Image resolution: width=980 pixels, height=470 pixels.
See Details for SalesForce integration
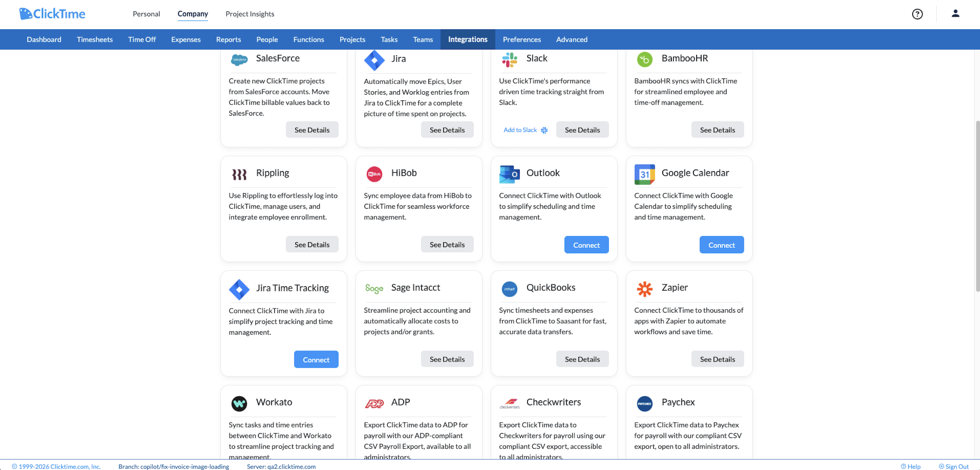click(312, 130)
